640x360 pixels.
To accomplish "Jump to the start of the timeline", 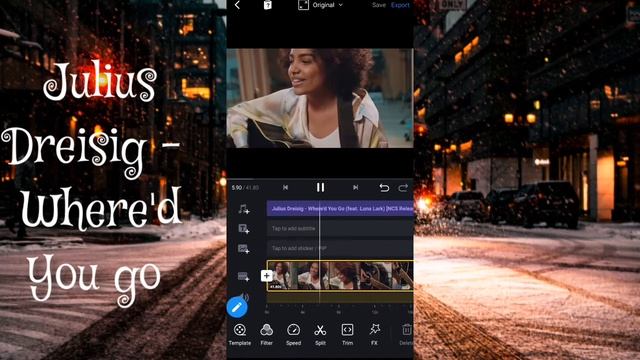I will [x=285, y=187].
